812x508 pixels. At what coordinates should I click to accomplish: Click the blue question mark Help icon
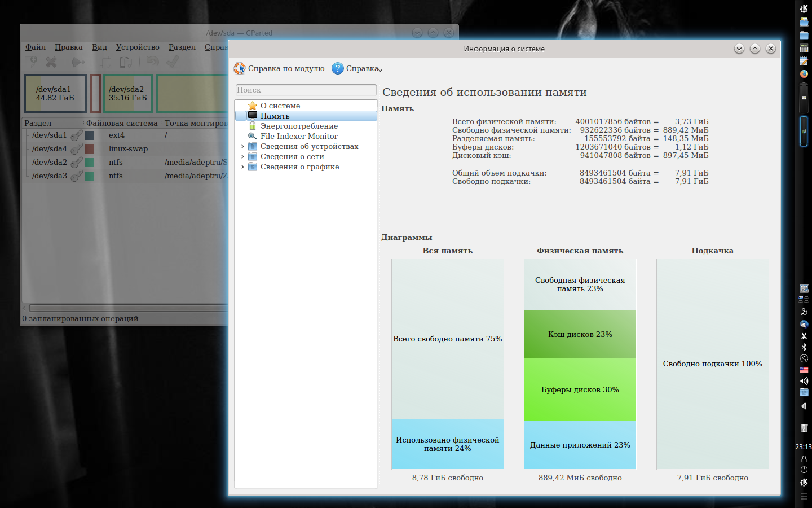pyautogui.click(x=338, y=68)
